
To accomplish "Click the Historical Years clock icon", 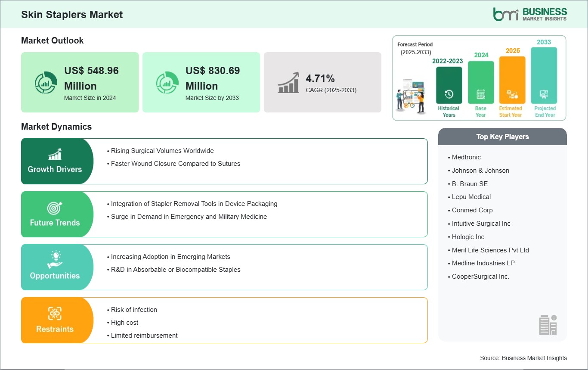I will (449, 94).
